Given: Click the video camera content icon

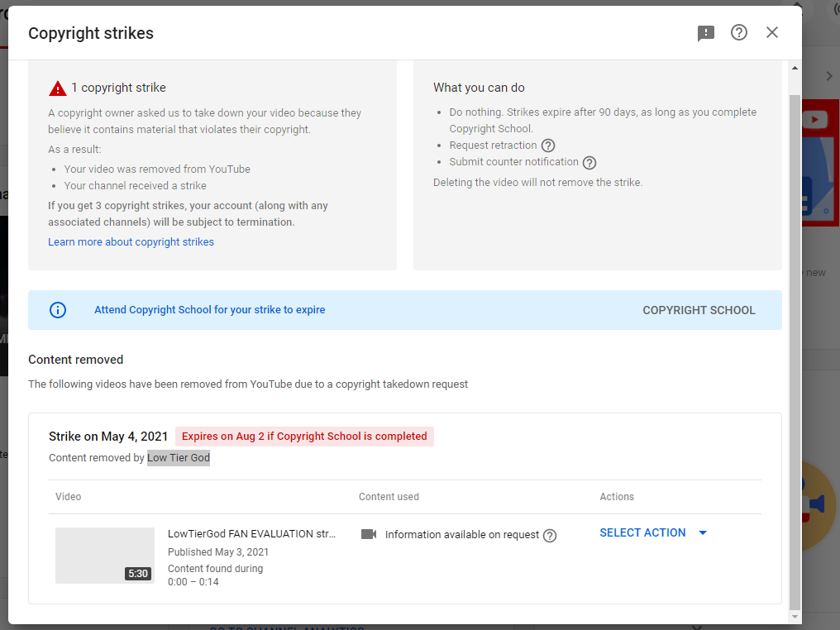Looking at the screenshot, I should tap(369, 534).
